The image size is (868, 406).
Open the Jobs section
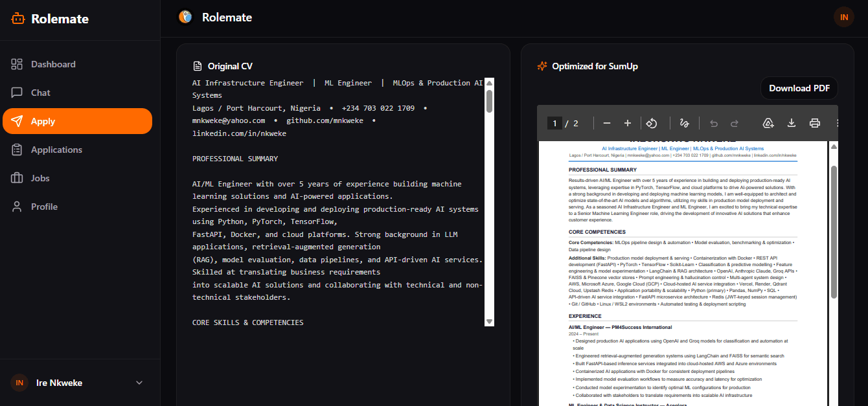click(x=77, y=178)
